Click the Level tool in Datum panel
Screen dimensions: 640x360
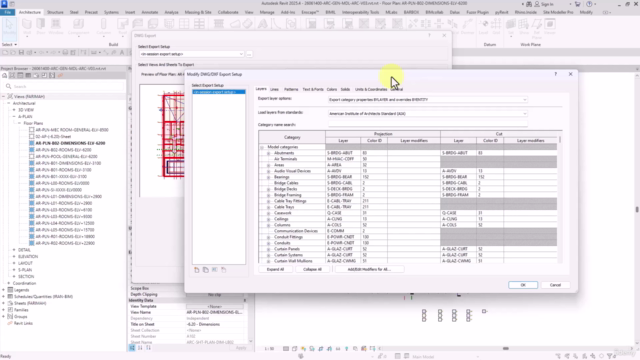click(x=483, y=27)
